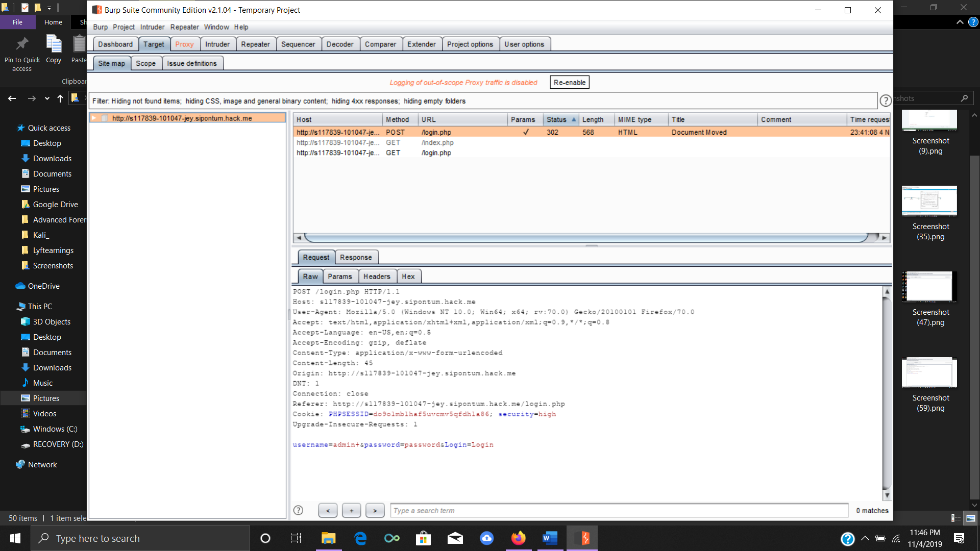Click the search help question mark icon
The height and width of the screenshot is (551, 980).
pos(298,510)
